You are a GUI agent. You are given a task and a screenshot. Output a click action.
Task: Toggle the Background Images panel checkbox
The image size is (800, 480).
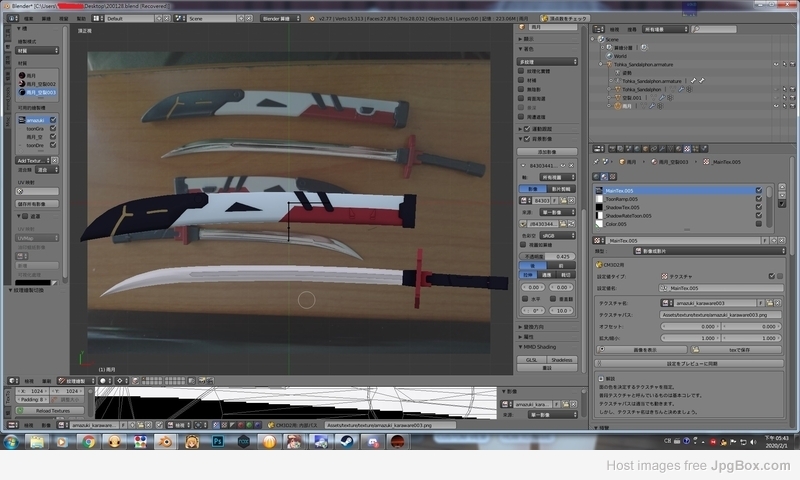point(527,139)
